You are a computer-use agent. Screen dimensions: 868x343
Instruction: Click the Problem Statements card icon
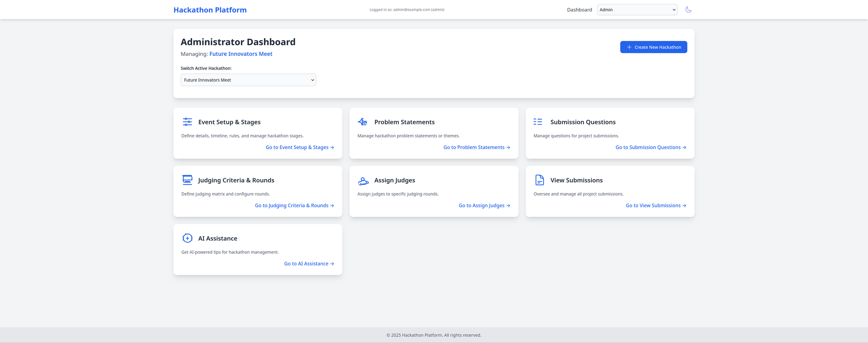pos(363,122)
